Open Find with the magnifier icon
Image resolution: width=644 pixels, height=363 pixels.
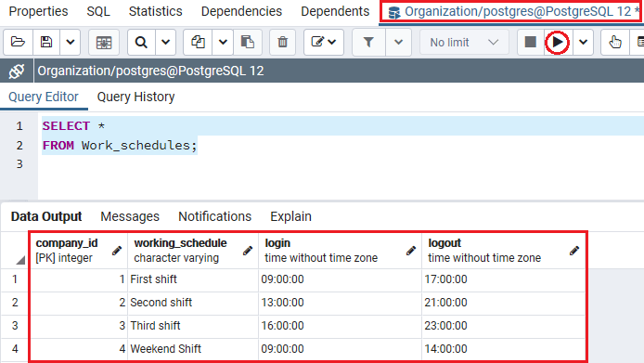click(x=141, y=42)
